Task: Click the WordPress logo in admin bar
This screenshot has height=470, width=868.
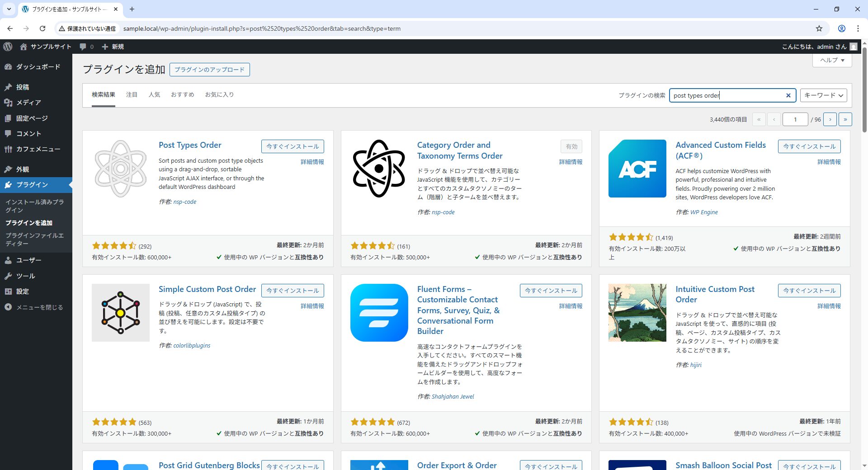Action: pos(8,47)
